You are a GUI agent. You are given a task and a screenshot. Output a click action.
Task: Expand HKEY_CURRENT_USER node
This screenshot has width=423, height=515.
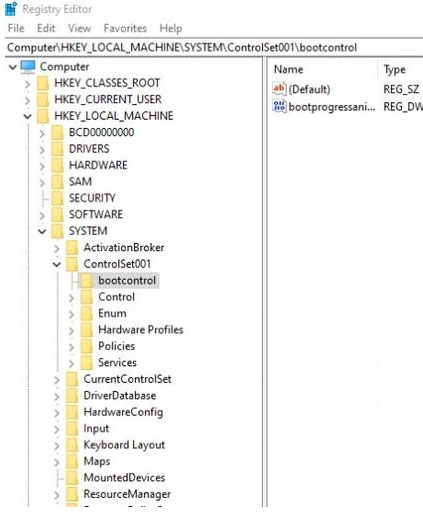pyautogui.click(x=28, y=100)
